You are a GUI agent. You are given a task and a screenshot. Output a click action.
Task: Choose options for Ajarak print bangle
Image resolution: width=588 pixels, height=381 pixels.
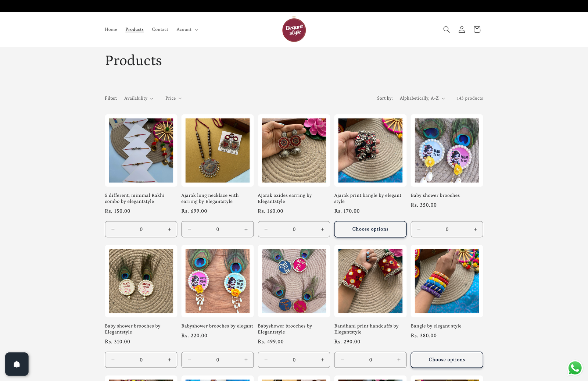click(x=370, y=229)
